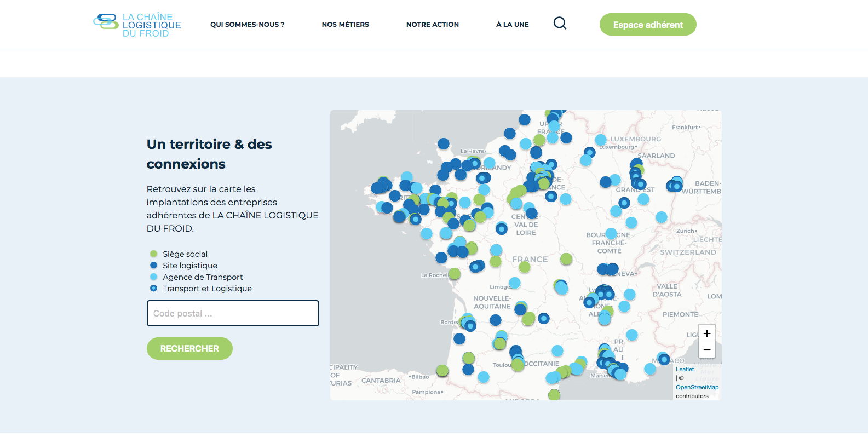Select green marker above the Cantabria label
Screen dimensions: 868x437
(442, 371)
